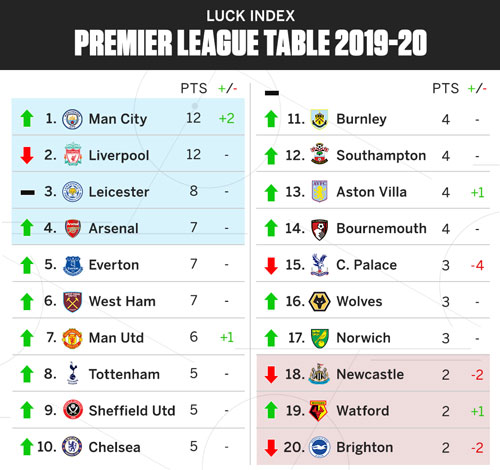Click the Wolves wolf-head logo
The height and width of the screenshot is (470, 500).
point(320,302)
